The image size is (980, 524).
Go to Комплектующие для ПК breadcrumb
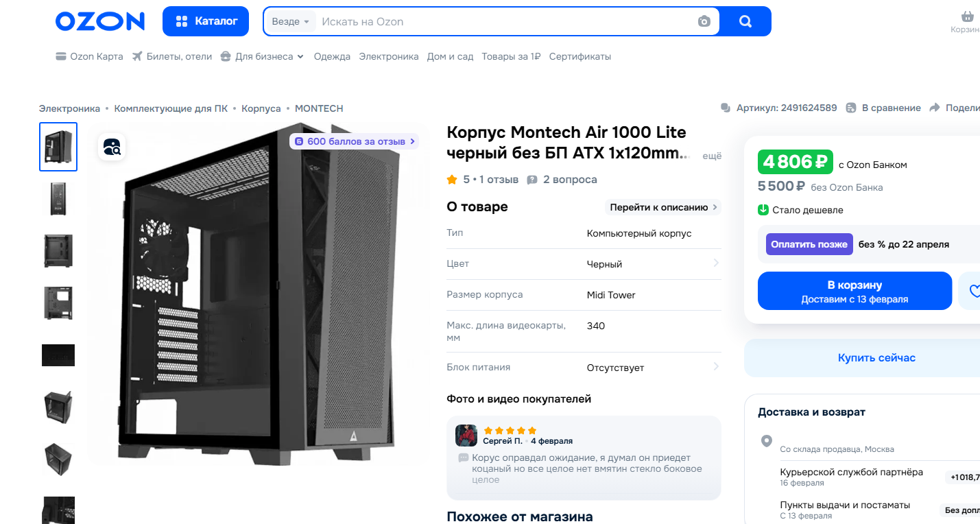(171, 108)
